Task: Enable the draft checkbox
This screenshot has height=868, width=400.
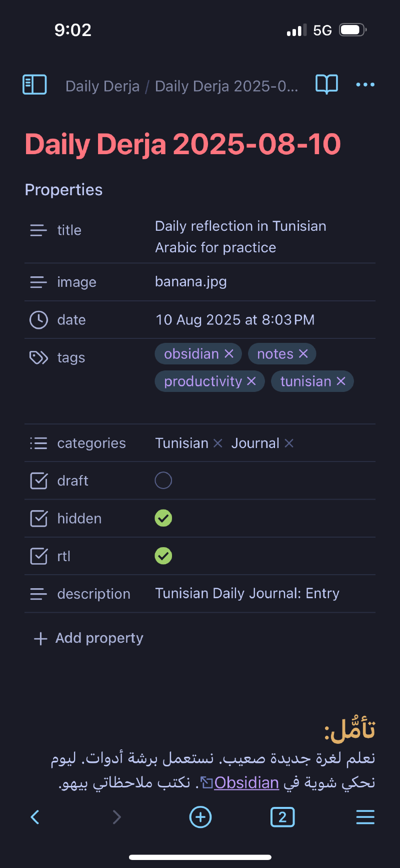Action: 163,481
